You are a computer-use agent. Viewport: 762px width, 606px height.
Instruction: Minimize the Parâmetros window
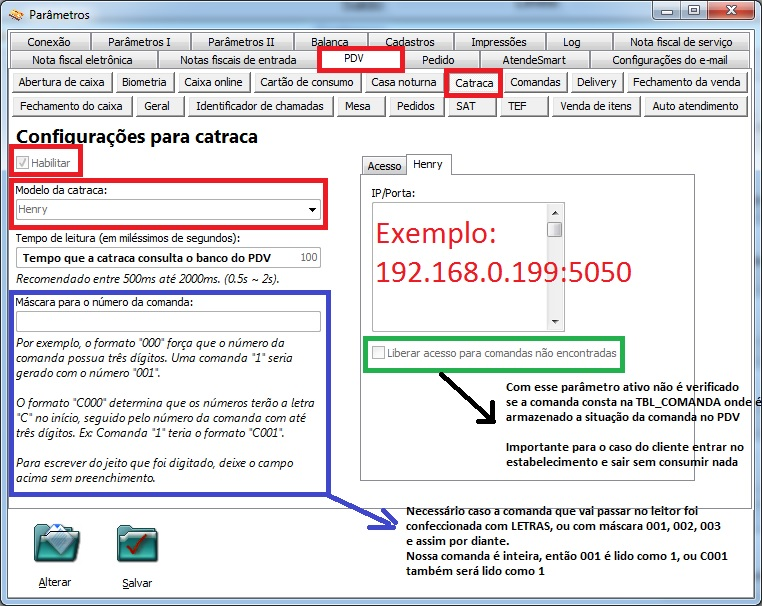point(667,11)
